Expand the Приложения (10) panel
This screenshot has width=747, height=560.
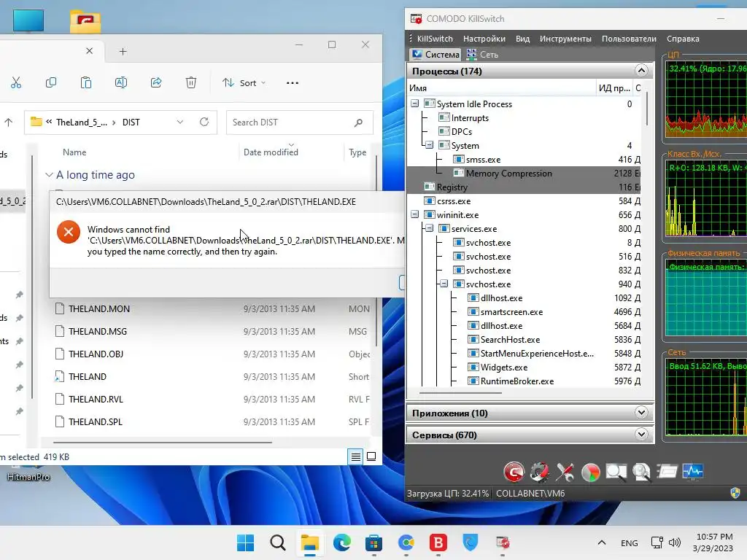[x=641, y=413]
